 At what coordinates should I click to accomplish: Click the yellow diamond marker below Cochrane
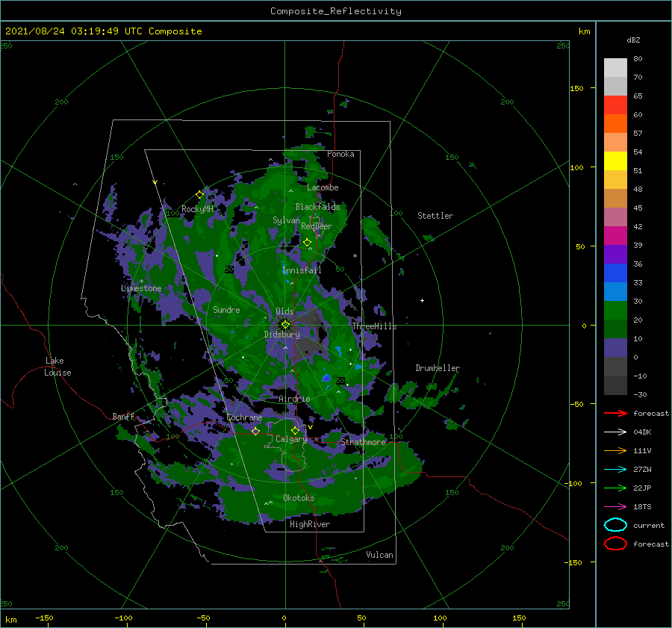(x=255, y=431)
